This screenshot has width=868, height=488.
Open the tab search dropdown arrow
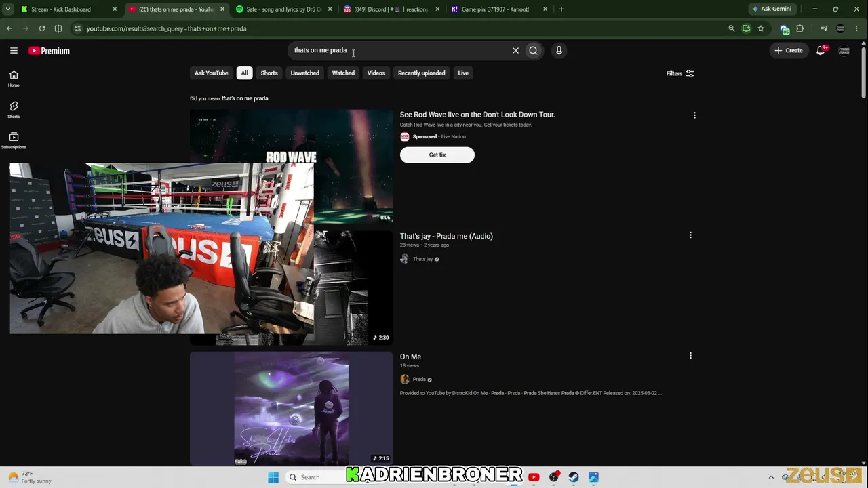8,9
